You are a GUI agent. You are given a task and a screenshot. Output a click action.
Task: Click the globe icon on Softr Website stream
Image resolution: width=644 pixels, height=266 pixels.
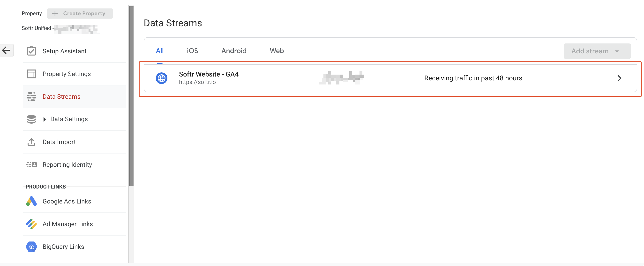[x=162, y=78]
